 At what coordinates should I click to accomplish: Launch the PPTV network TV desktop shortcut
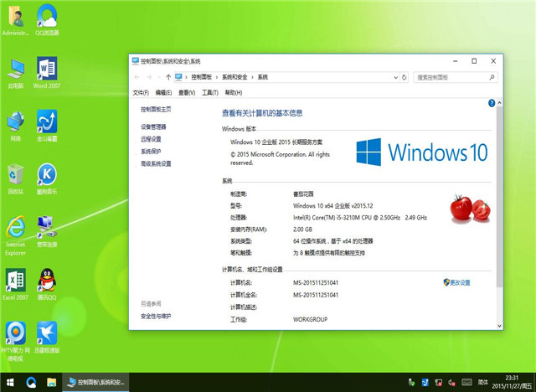pyautogui.click(x=15, y=341)
